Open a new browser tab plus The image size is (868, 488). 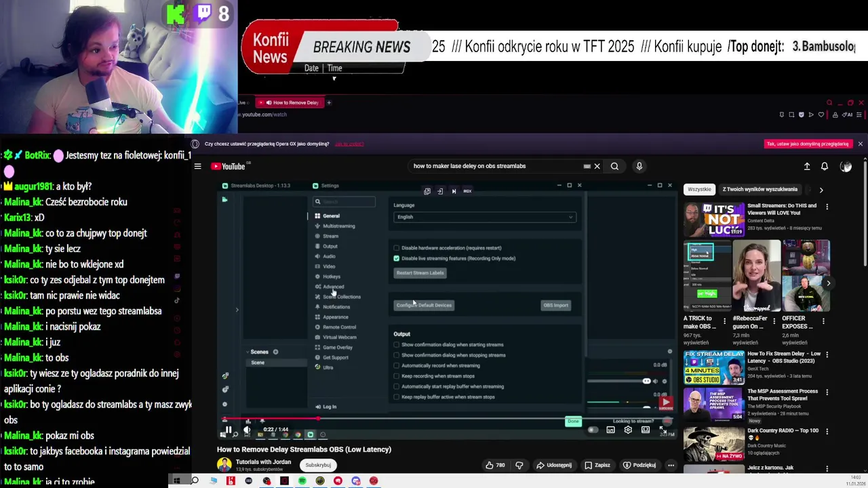click(x=329, y=102)
